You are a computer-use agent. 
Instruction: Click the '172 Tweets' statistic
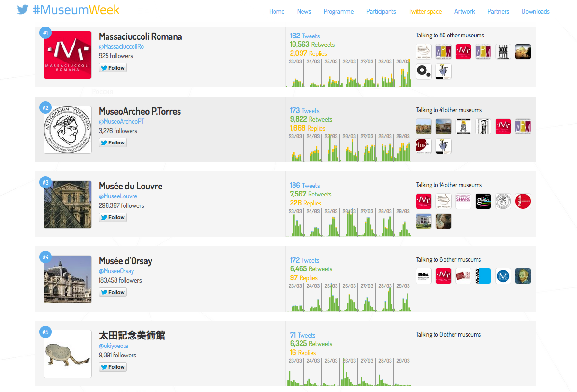305,260
